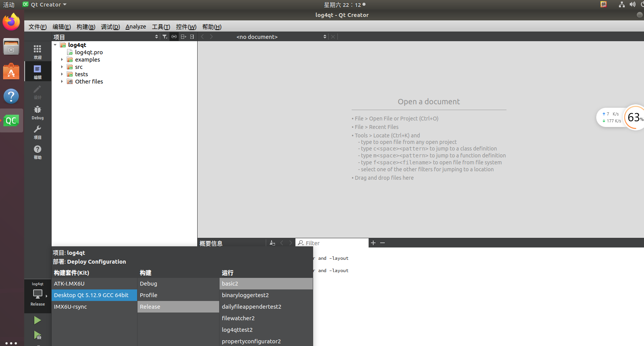Select log4qttest2 run configuration
The height and width of the screenshot is (346, 644).
coord(266,330)
